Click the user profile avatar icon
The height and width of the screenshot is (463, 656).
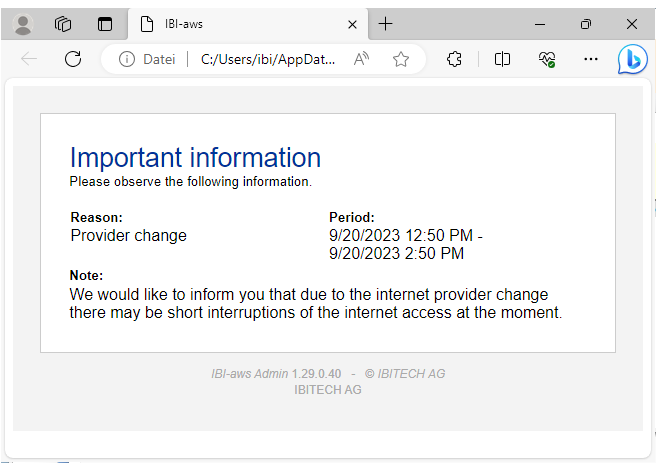pyautogui.click(x=24, y=24)
